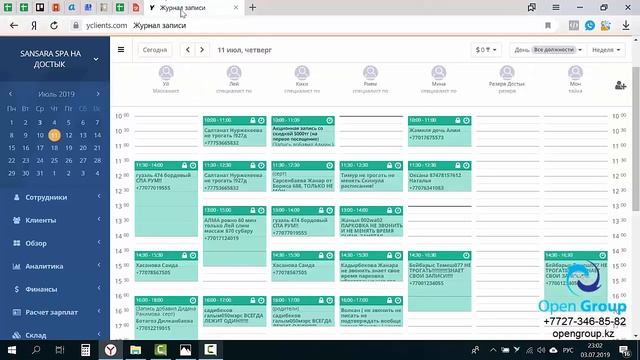Open Аналитика menu item

pyautogui.click(x=44, y=266)
